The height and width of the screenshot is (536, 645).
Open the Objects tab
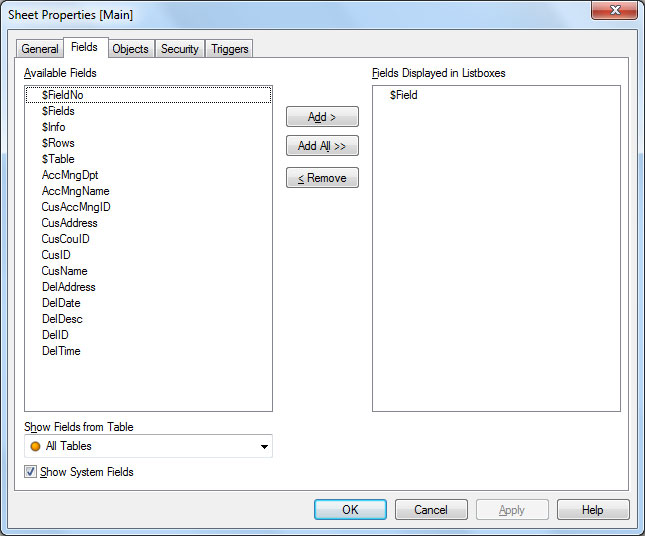pos(130,49)
